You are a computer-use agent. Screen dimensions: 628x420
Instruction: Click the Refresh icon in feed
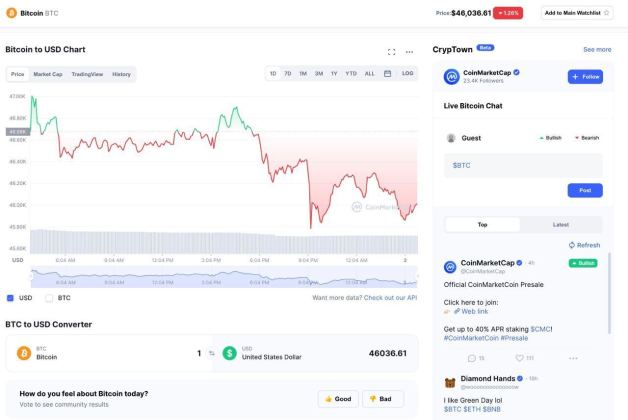click(572, 245)
